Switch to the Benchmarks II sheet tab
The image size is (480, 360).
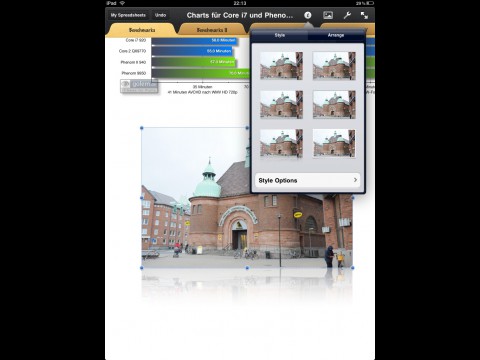pos(212,30)
